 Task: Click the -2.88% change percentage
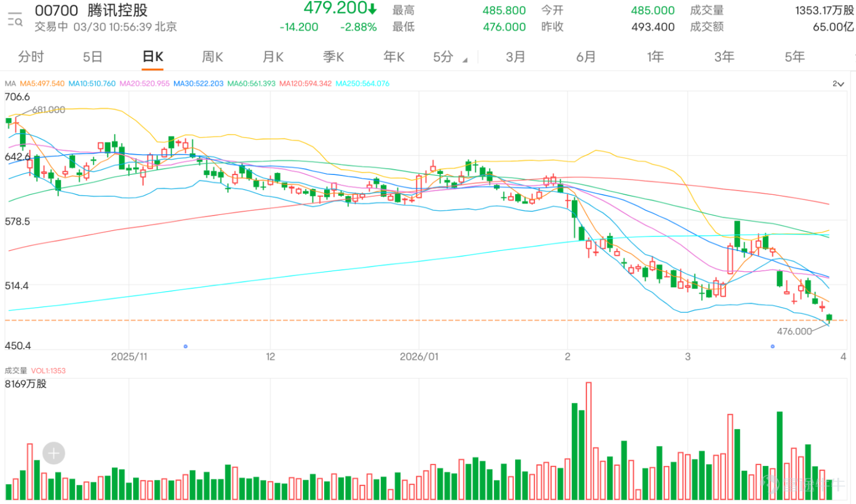[x=358, y=27]
